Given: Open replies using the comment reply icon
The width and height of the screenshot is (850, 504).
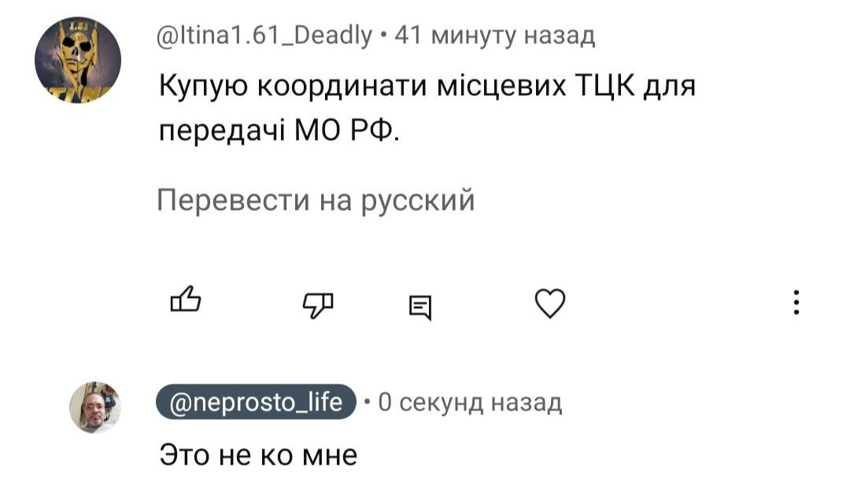Looking at the screenshot, I should pos(420,306).
